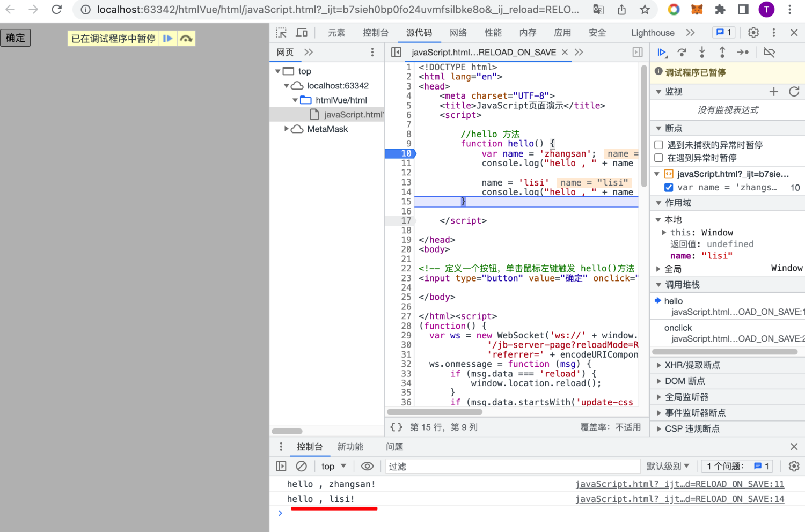The width and height of the screenshot is (805, 532).
Task: Create live expression with eye icon
Action: pos(367,466)
